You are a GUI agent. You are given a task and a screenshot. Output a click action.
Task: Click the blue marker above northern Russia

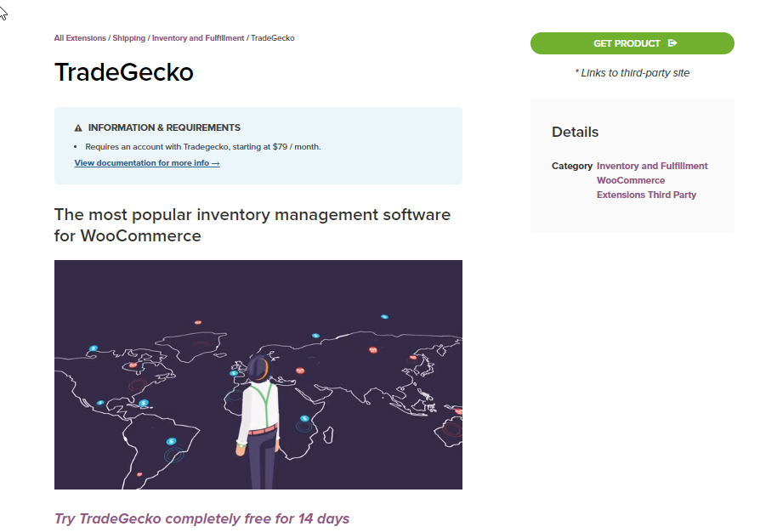click(384, 316)
